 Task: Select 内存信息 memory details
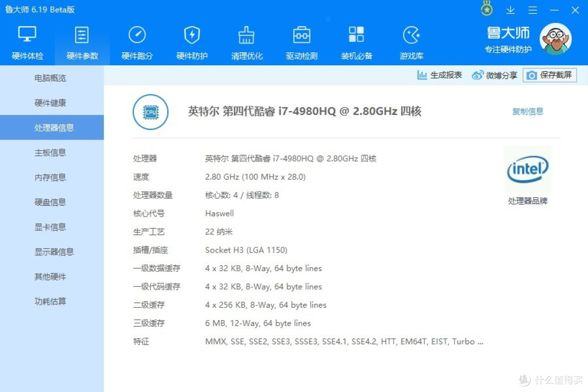(50, 177)
